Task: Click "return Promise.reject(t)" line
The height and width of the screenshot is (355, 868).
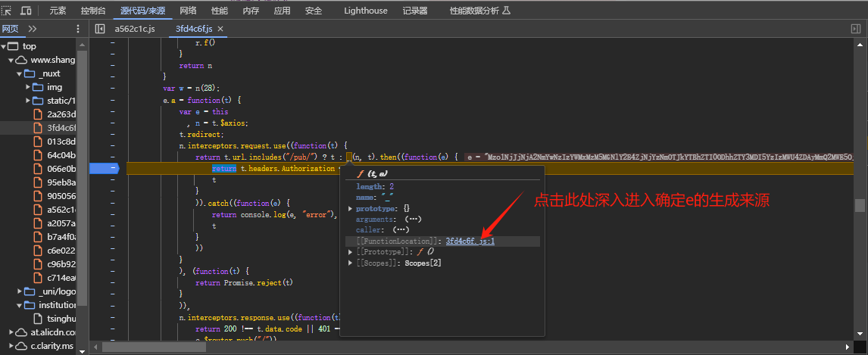Action: [x=244, y=282]
